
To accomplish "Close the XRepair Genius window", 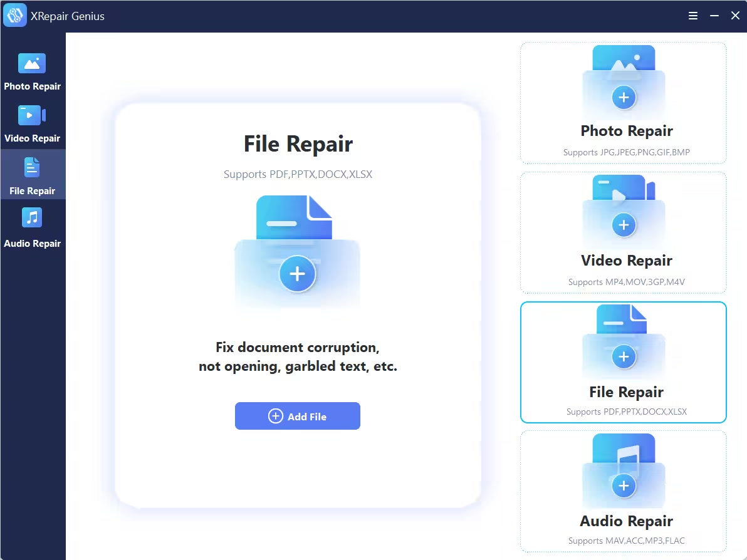I will (x=735, y=16).
